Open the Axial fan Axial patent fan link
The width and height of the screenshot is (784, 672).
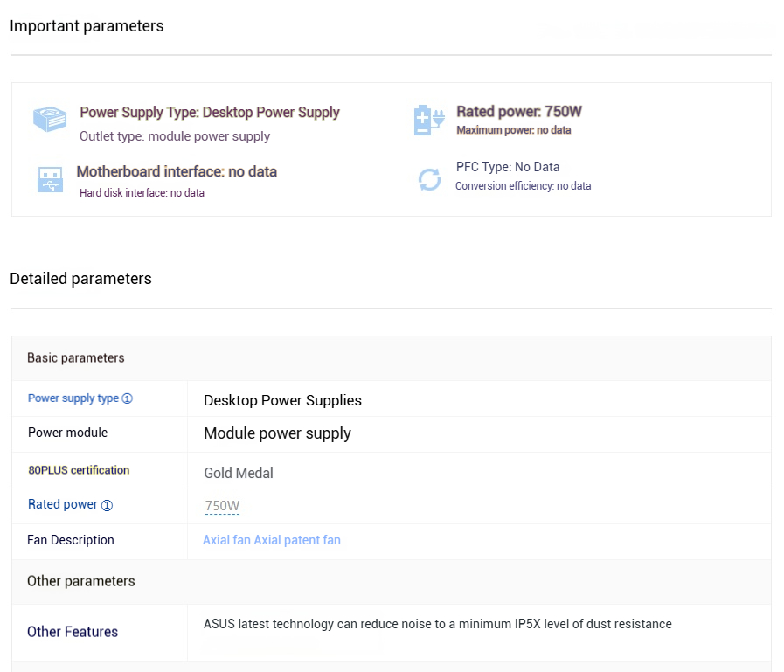pos(272,540)
